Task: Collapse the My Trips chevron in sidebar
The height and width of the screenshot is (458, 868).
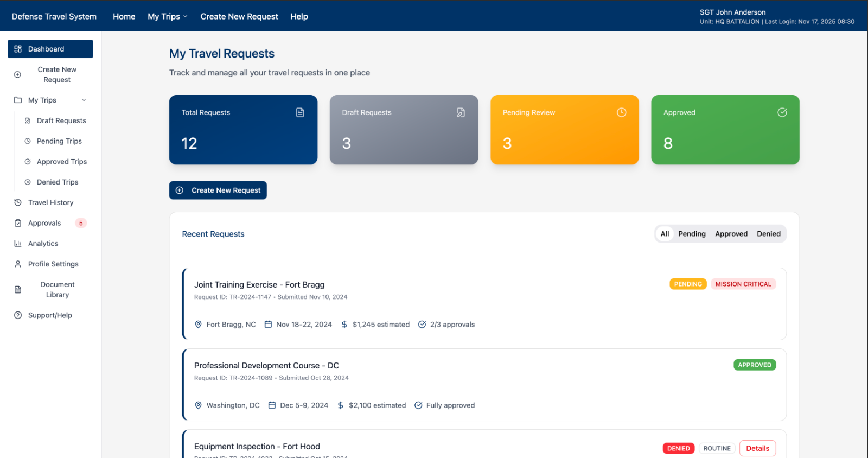Action: (84, 100)
